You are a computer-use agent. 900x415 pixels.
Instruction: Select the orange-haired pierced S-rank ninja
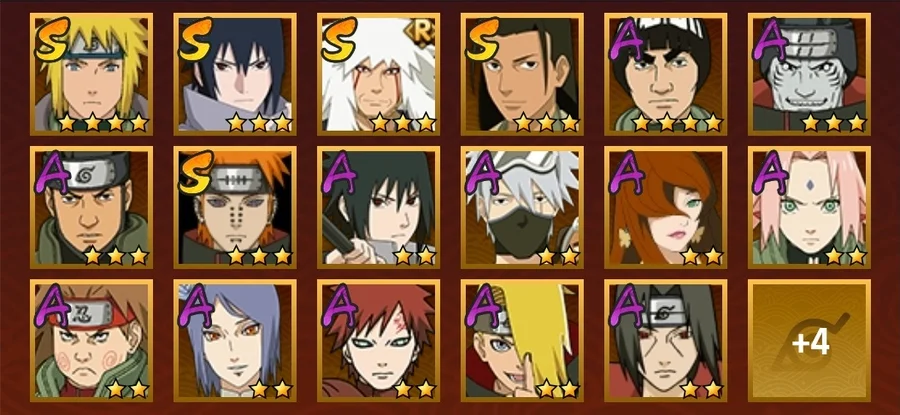(235, 208)
